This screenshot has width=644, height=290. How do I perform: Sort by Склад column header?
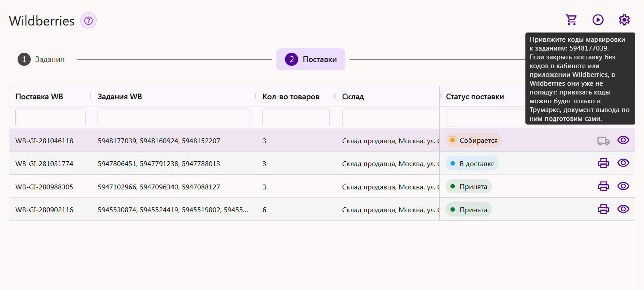[353, 97]
